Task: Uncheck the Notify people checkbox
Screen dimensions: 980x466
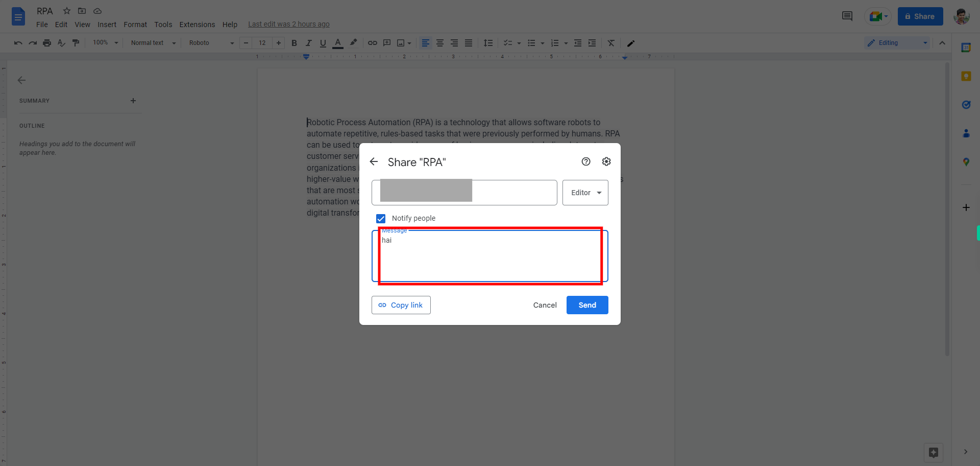Action: (381, 219)
